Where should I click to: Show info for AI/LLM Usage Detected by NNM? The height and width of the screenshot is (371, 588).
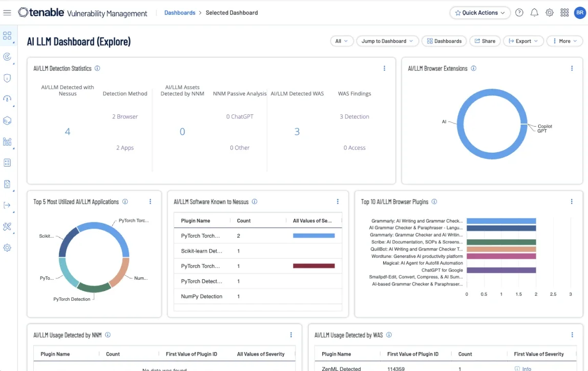108,335
